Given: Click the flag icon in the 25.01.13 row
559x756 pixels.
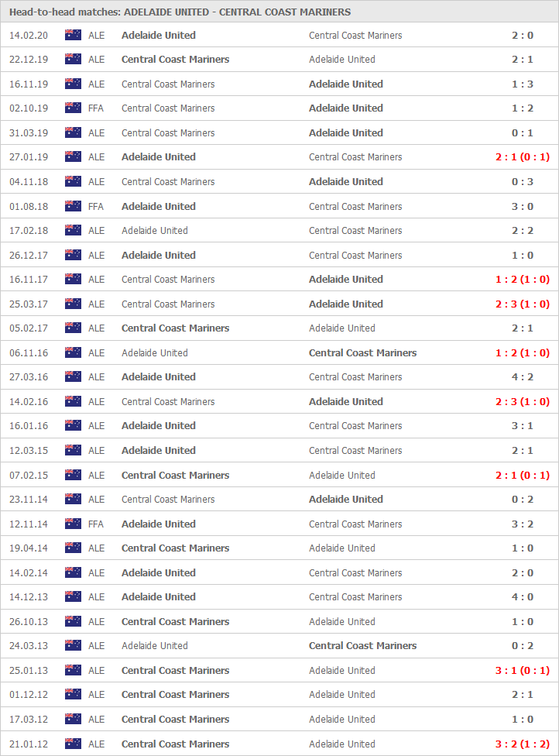Looking at the screenshot, I should 73,670.
